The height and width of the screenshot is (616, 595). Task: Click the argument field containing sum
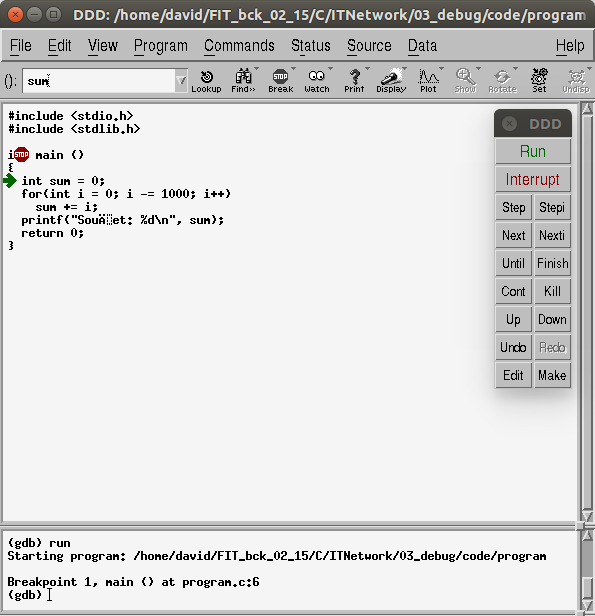(x=99, y=81)
